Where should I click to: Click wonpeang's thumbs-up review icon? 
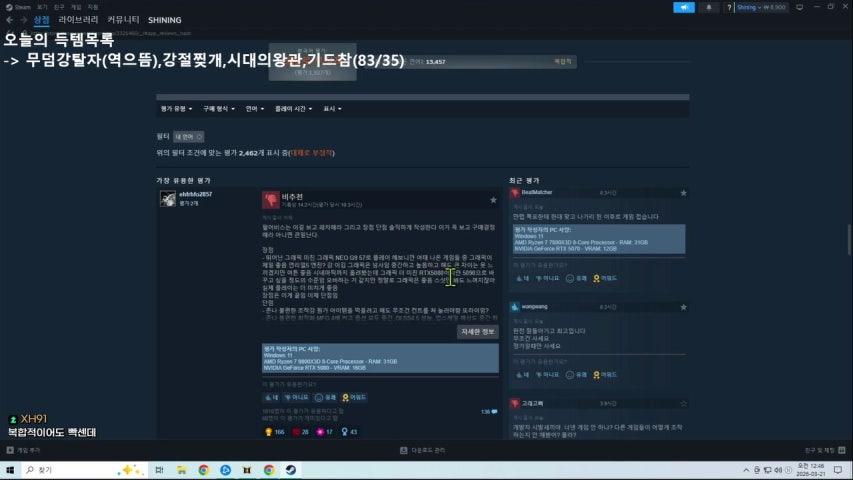(515, 307)
